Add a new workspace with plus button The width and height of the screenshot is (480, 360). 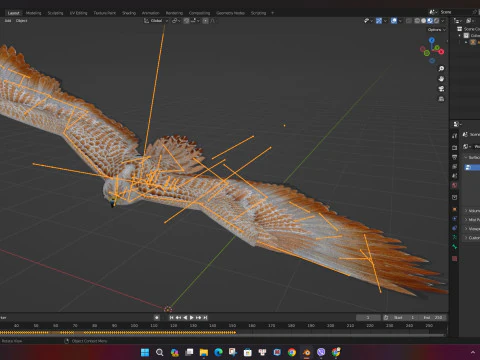pos(272,13)
